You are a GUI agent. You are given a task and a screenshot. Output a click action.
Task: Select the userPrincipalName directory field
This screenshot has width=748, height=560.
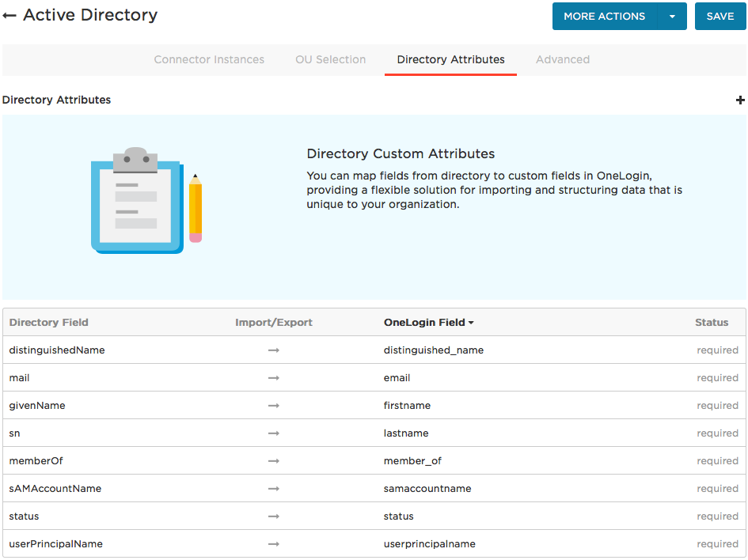(56, 544)
